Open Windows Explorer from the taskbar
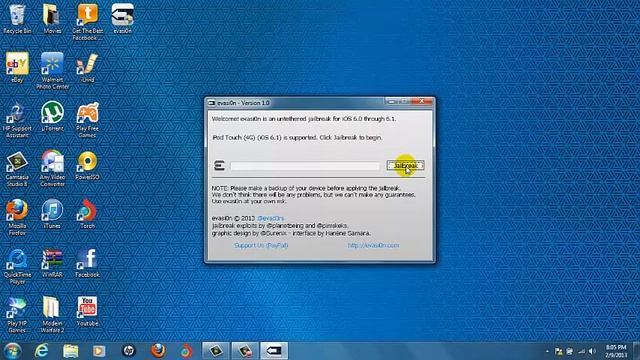The width and height of the screenshot is (640, 360). coord(70,351)
